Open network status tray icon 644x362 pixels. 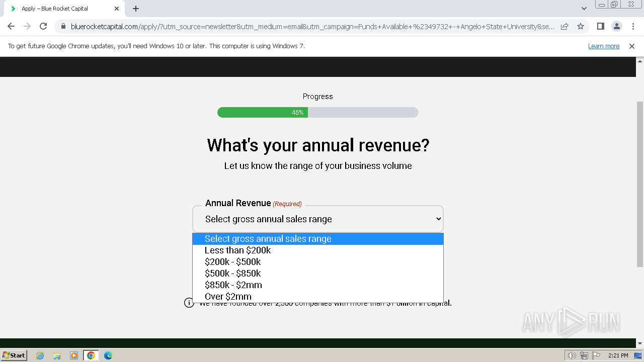coord(584,355)
